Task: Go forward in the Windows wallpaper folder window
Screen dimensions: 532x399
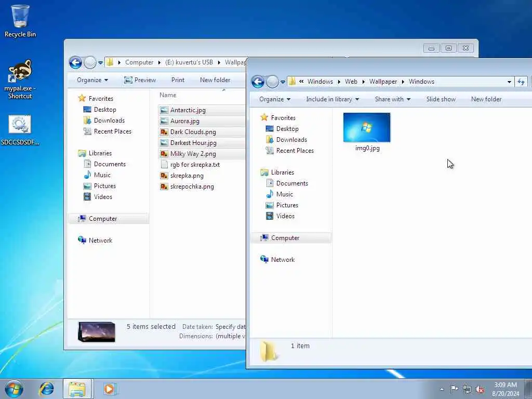Action: click(272, 82)
